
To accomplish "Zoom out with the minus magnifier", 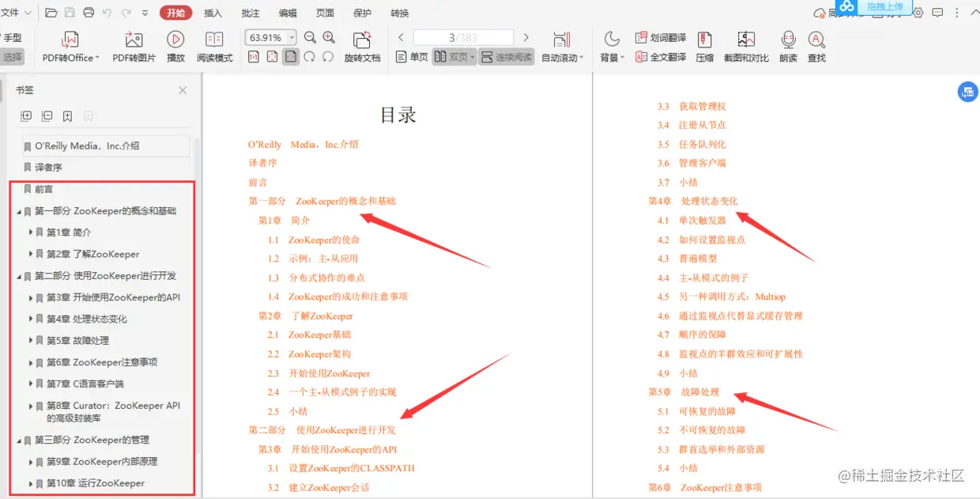I will point(310,37).
